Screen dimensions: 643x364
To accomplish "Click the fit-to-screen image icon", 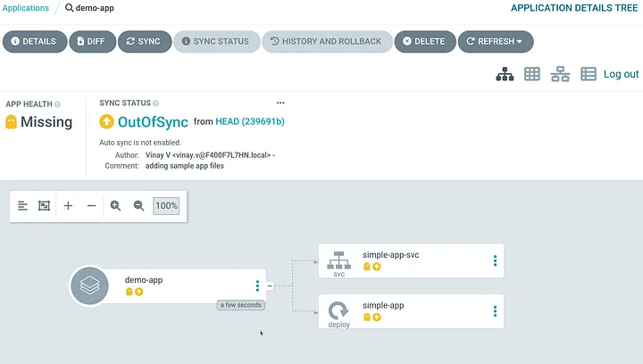I will pos(44,205).
